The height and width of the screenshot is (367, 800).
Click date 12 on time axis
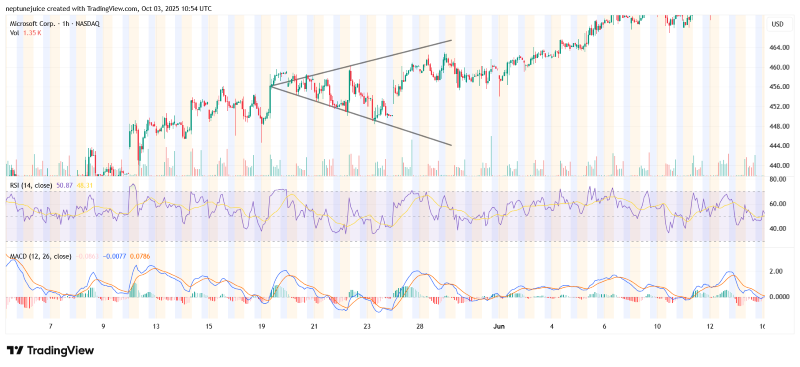tap(710, 327)
